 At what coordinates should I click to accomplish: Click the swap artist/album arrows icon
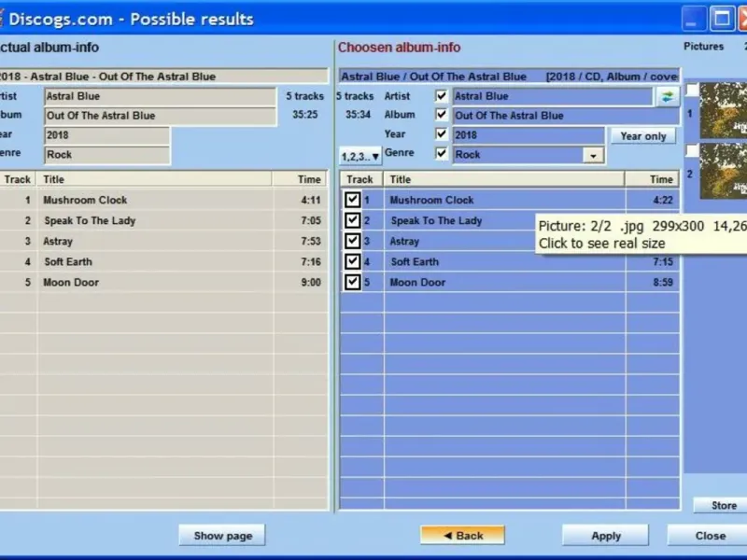[667, 97]
